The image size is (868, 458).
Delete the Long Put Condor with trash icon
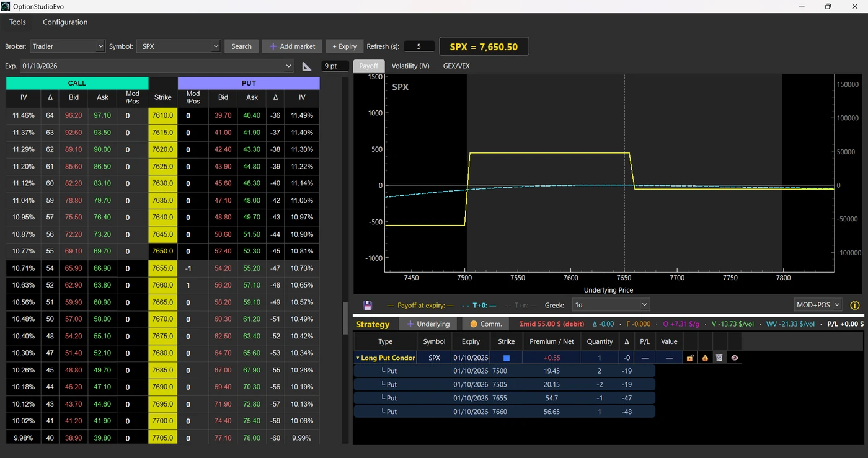pyautogui.click(x=719, y=358)
